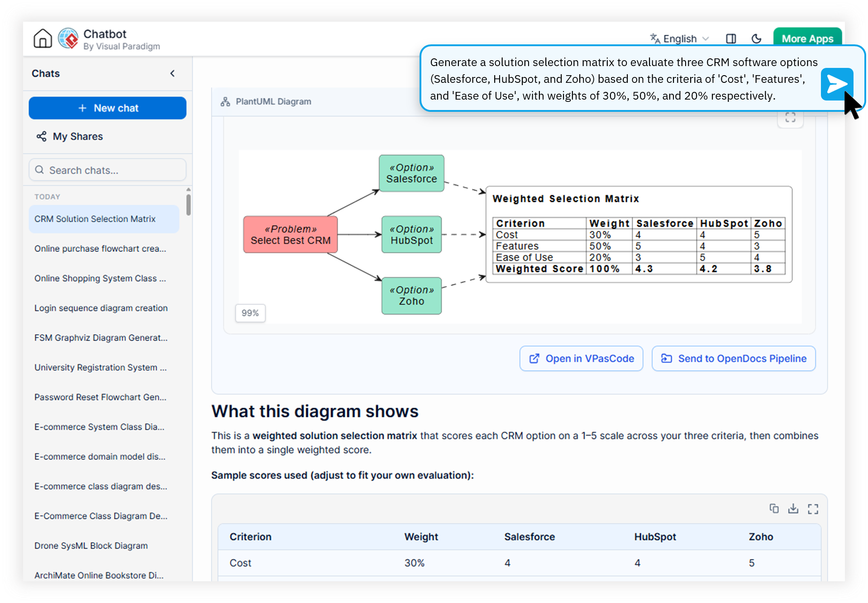
Task: Click the 30% cell in Cost row
Action: tap(414, 563)
